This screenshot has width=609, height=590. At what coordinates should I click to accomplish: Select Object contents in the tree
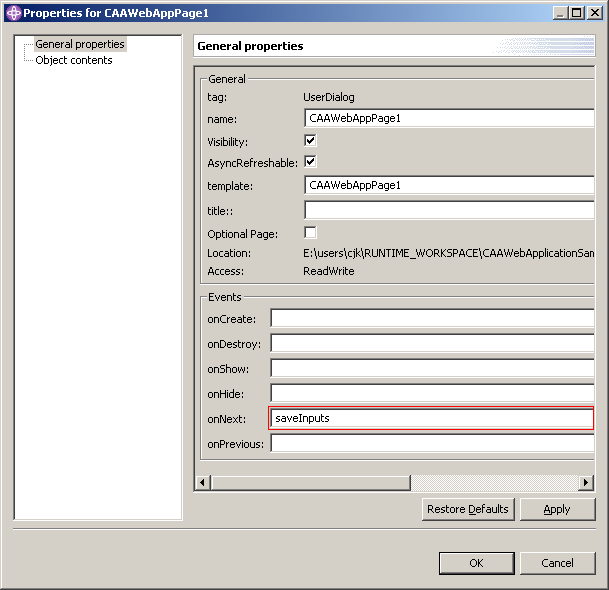(x=74, y=60)
